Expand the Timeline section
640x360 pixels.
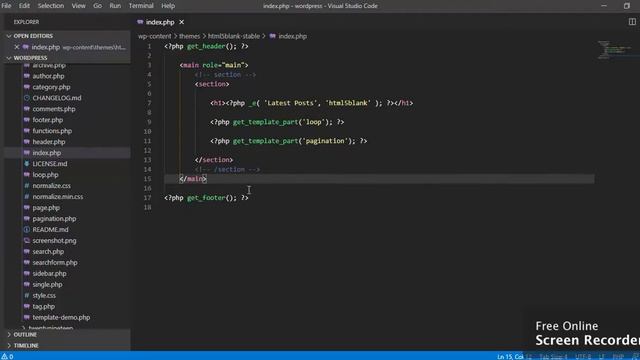click(9, 345)
